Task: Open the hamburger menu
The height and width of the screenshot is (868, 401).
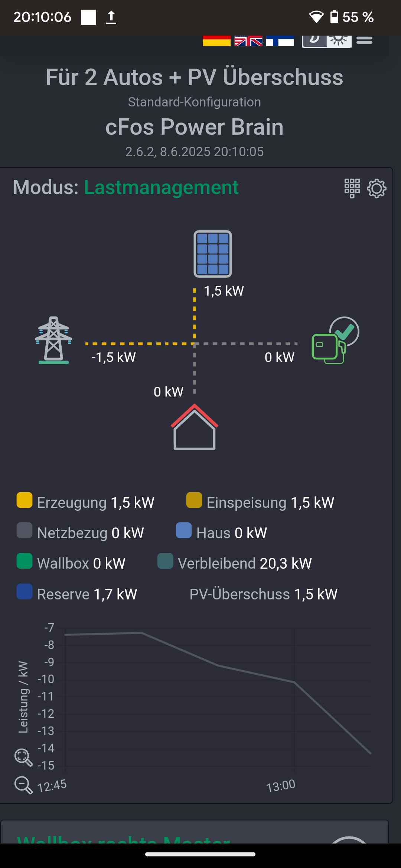Action: [365, 40]
